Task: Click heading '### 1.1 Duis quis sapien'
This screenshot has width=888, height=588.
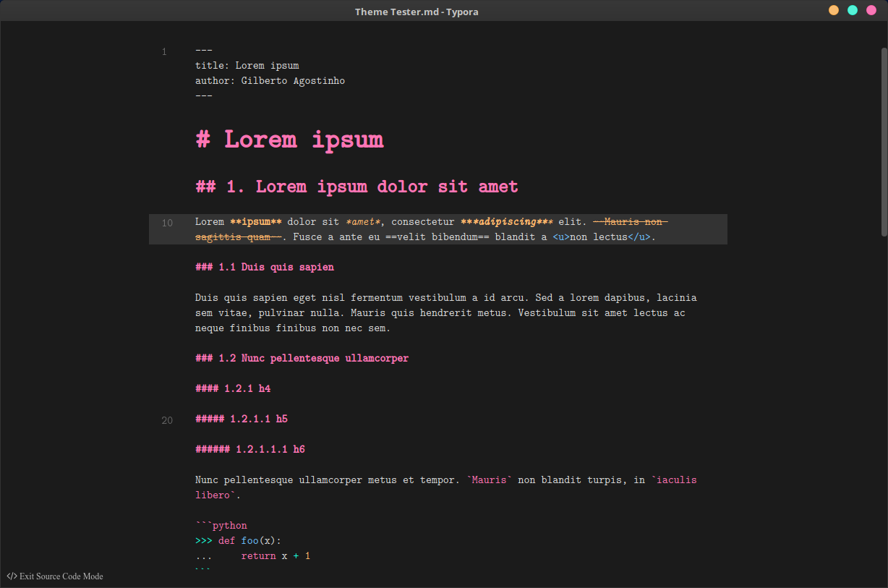Action: tap(265, 267)
